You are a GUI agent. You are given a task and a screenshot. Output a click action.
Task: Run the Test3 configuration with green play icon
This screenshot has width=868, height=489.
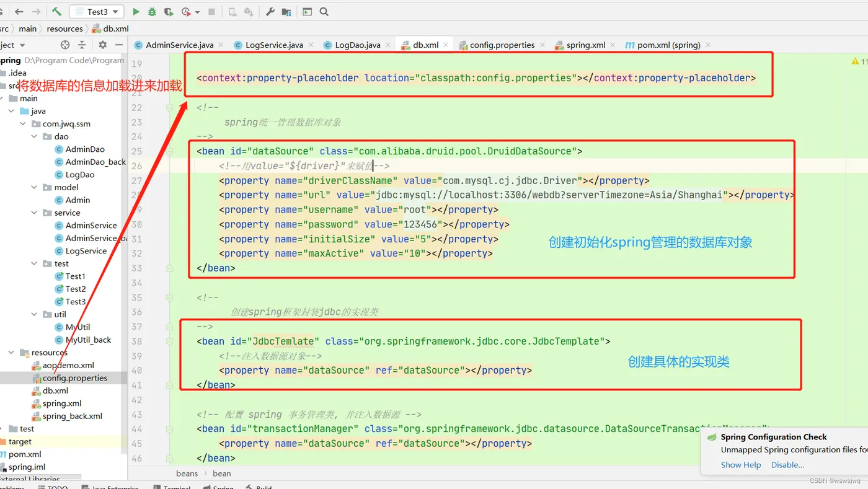point(136,12)
